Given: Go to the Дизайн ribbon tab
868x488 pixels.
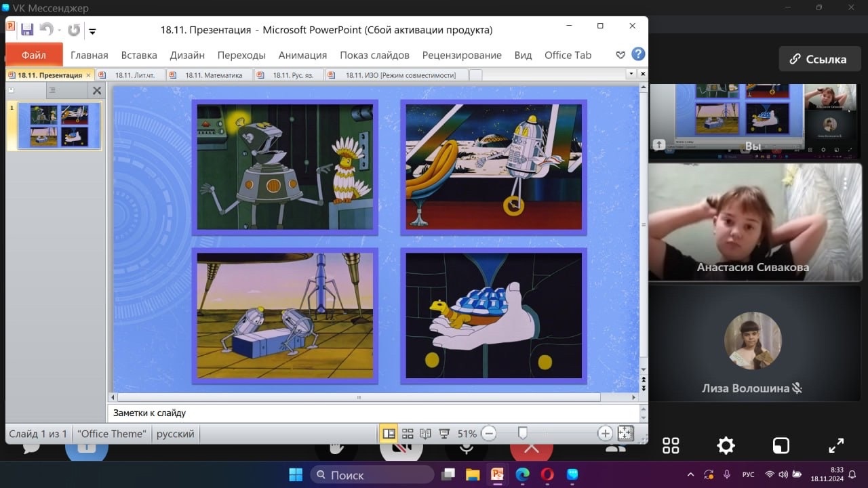Looking at the screenshot, I should tap(187, 56).
